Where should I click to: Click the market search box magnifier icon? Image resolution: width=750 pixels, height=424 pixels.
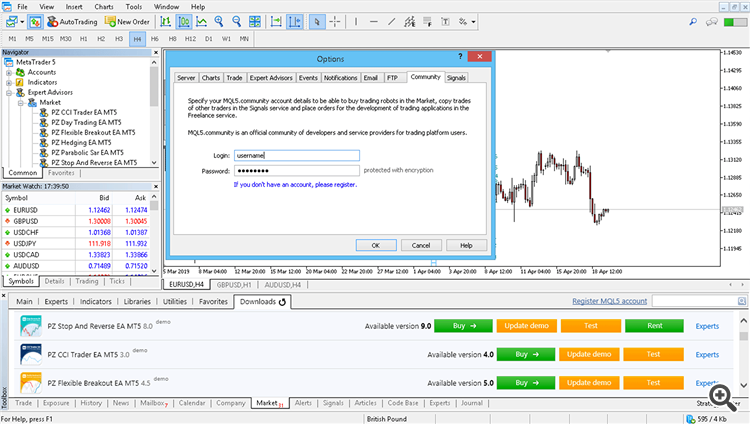pyautogui.click(x=741, y=301)
